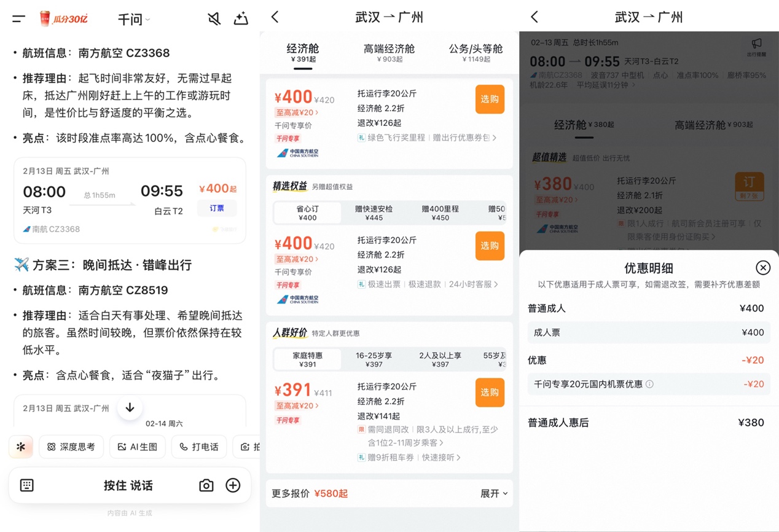This screenshot has height=532, width=779.
Task: Open the asterisk shortcuts icon
Action: point(21,447)
